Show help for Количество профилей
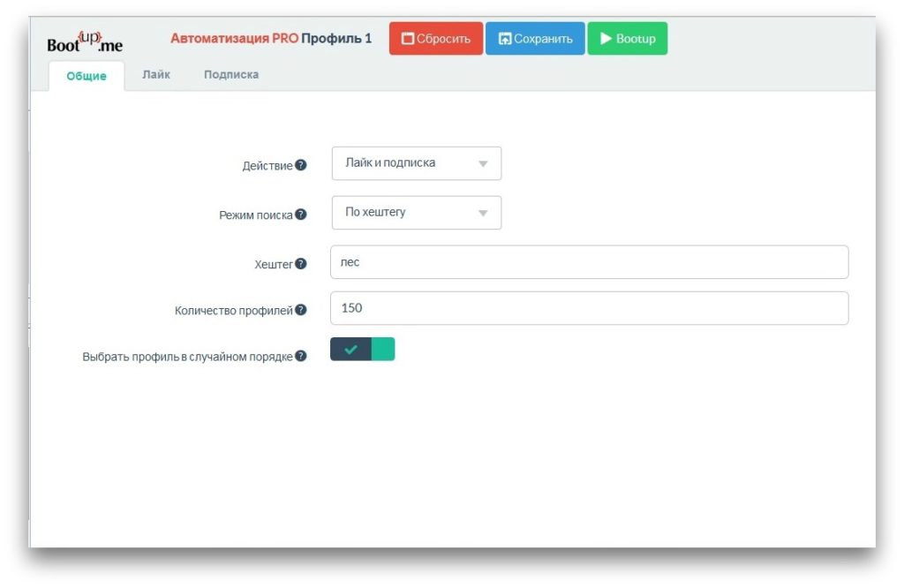 coord(301,310)
